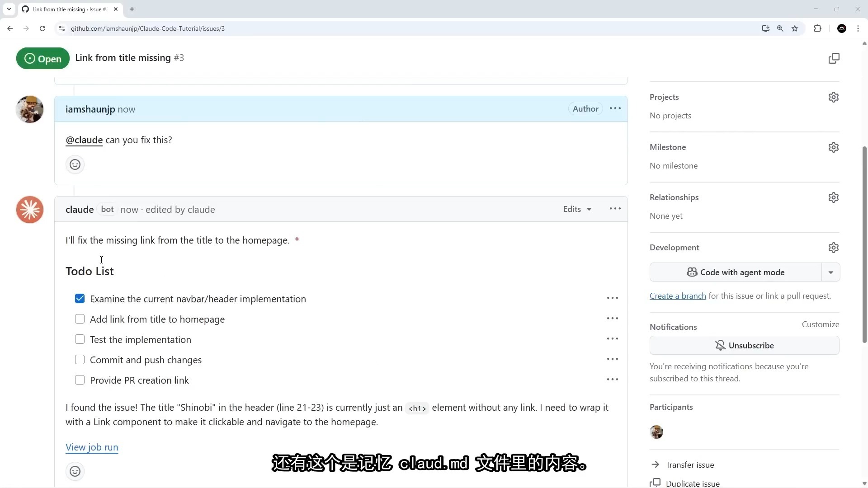Image resolution: width=868 pixels, height=488 pixels.
Task: Add emoji reaction to claude's comment
Action: tap(75, 471)
